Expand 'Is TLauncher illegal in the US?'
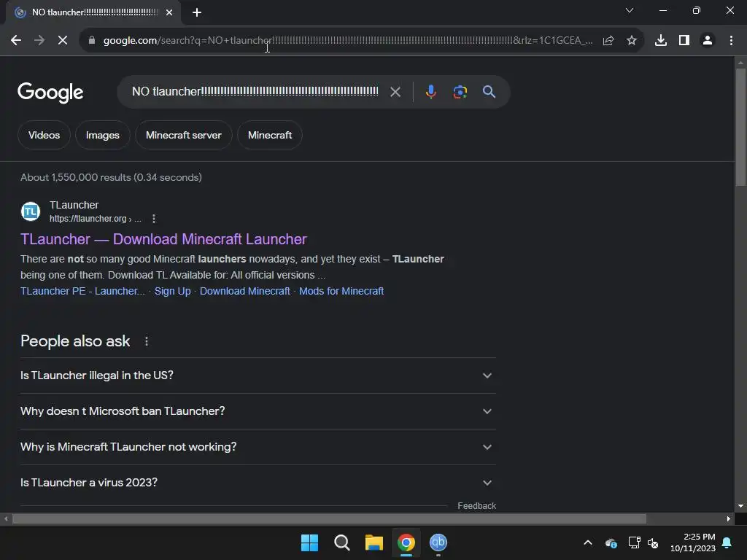This screenshot has height=560, width=747. point(258,376)
